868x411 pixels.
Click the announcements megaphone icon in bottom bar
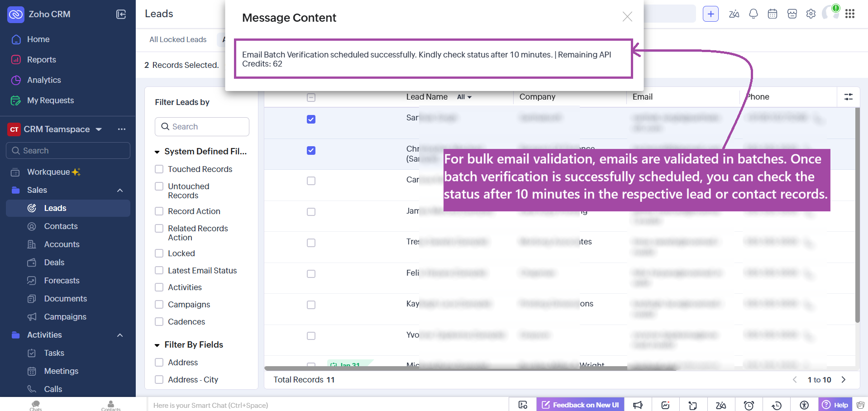tap(638, 405)
